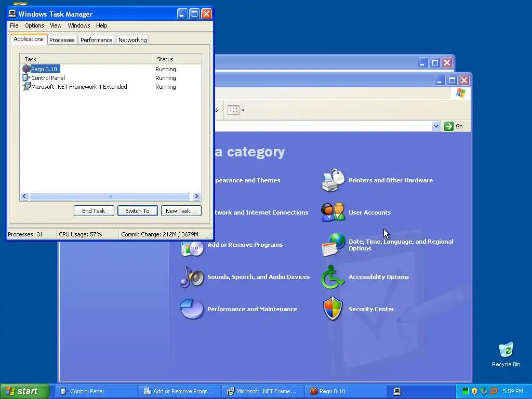Switch to Add or Remove Programs taskbar button
This screenshot has width=532, height=399.
[x=180, y=391]
